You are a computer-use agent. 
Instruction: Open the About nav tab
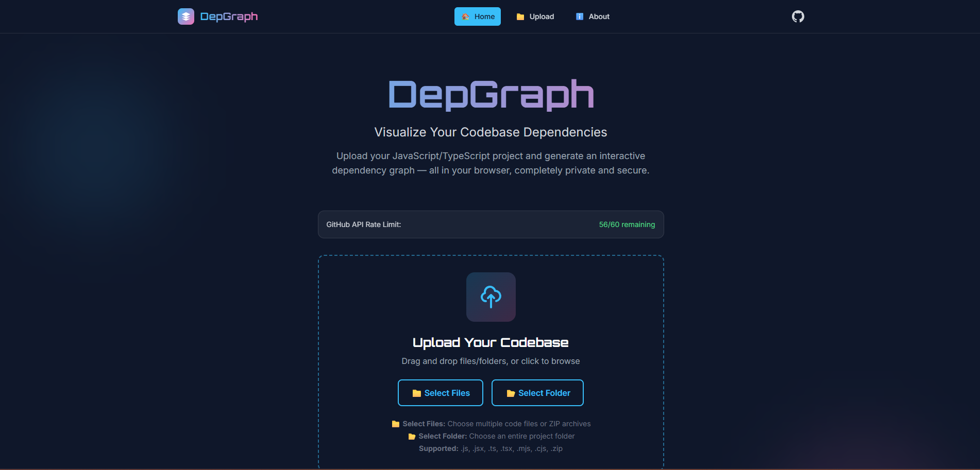[x=593, y=16]
